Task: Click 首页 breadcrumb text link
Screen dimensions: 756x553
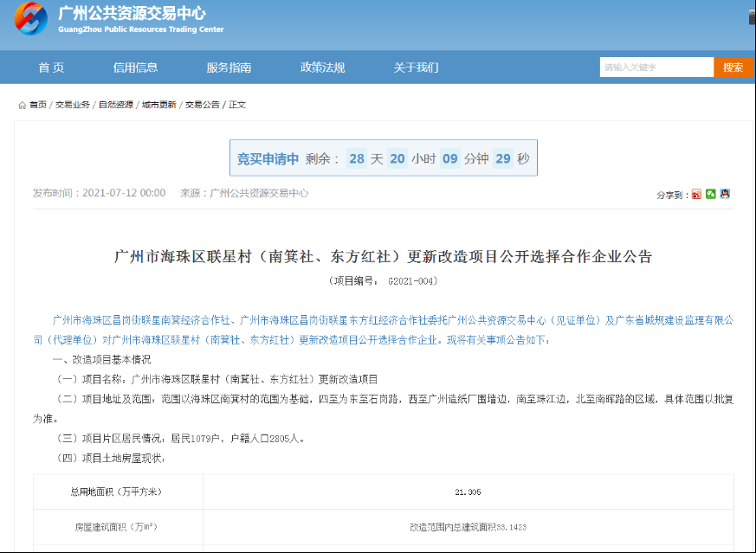Action: (x=38, y=105)
